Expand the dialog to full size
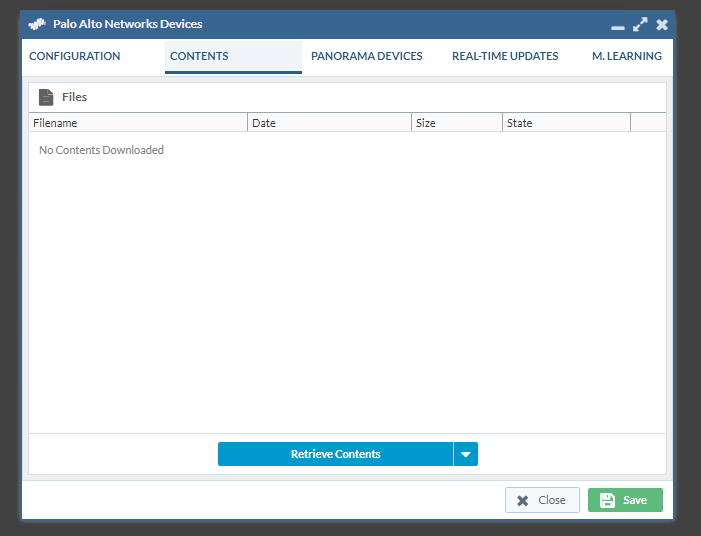The height and width of the screenshot is (536, 701). [640, 24]
